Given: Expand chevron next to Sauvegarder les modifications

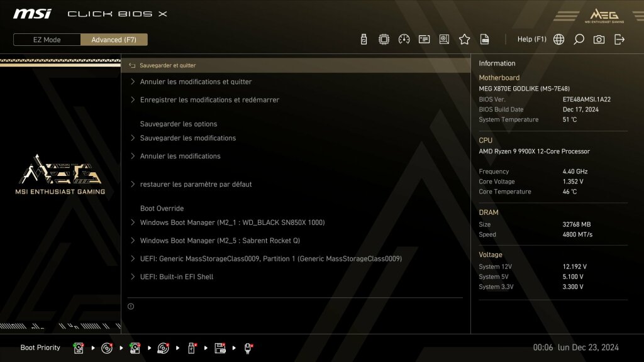Looking at the screenshot, I should coord(132,138).
